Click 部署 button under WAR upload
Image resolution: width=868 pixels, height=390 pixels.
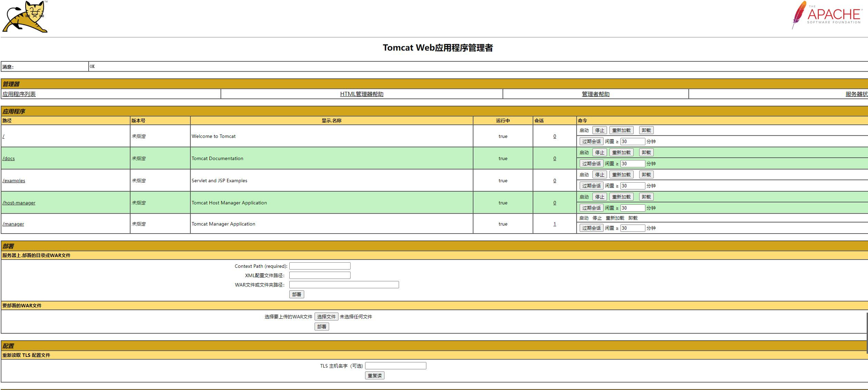pyautogui.click(x=322, y=327)
